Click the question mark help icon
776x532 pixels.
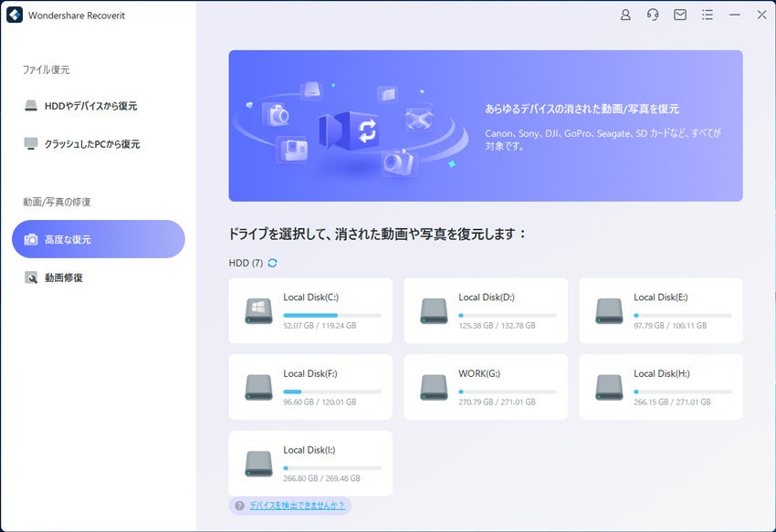239,506
